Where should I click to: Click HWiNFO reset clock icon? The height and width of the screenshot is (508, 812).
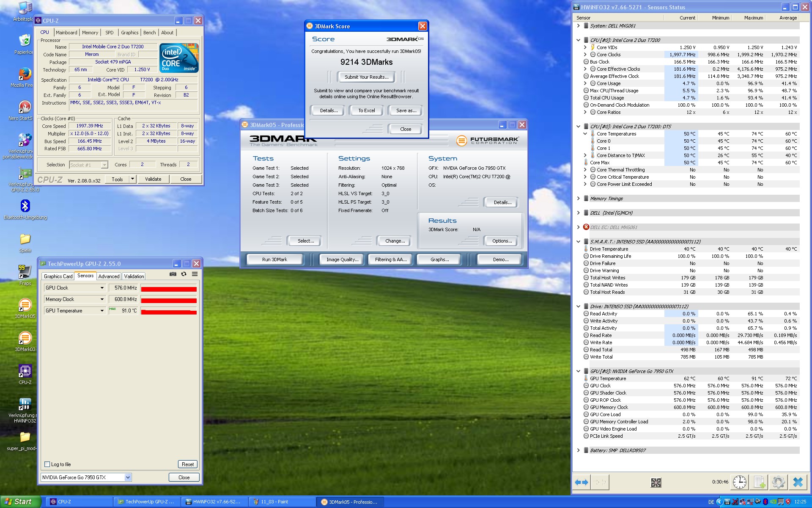tap(739, 482)
